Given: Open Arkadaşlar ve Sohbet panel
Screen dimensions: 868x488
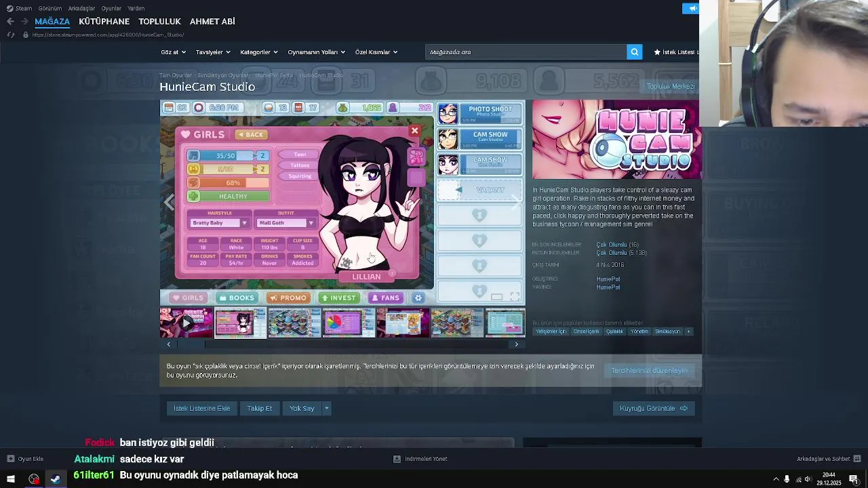Looking at the screenshot, I should 829,459.
